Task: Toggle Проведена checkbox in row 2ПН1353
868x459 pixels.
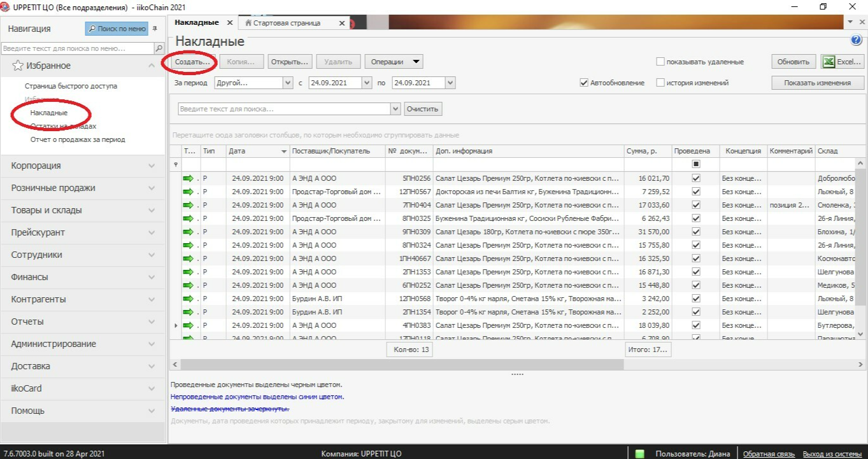Action: coord(696,272)
